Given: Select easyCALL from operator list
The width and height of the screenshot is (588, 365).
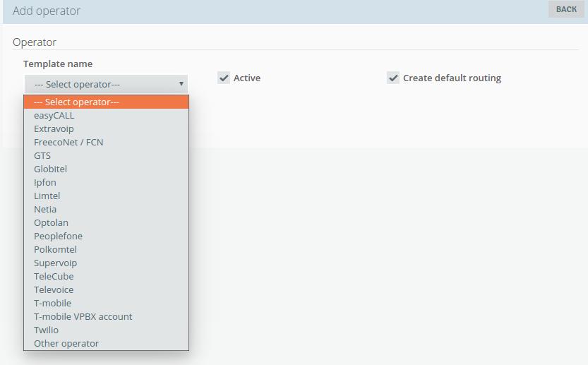Looking at the screenshot, I should pyautogui.click(x=106, y=116).
